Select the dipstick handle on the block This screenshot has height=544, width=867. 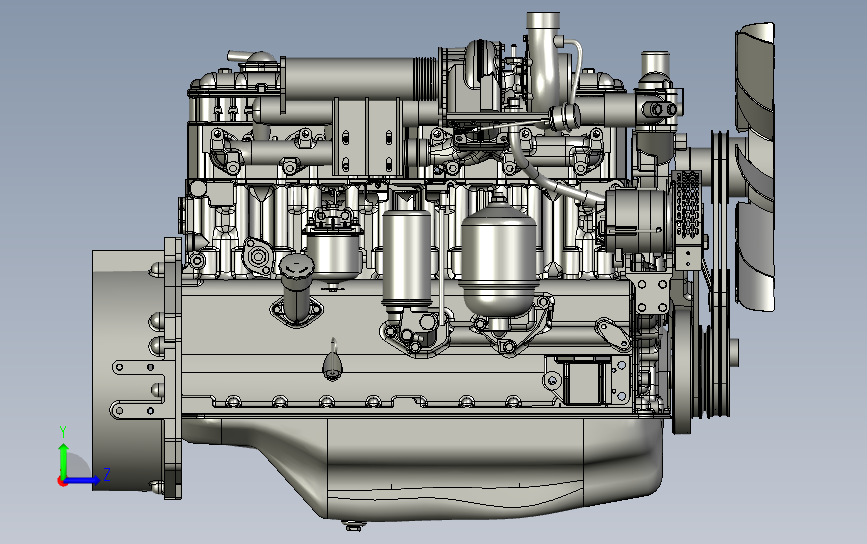[332, 360]
